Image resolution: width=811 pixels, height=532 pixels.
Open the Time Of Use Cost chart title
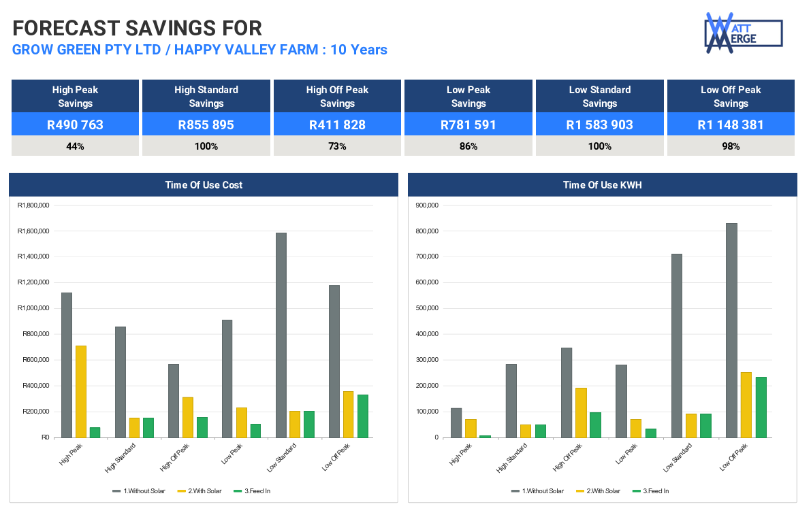(204, 185)
